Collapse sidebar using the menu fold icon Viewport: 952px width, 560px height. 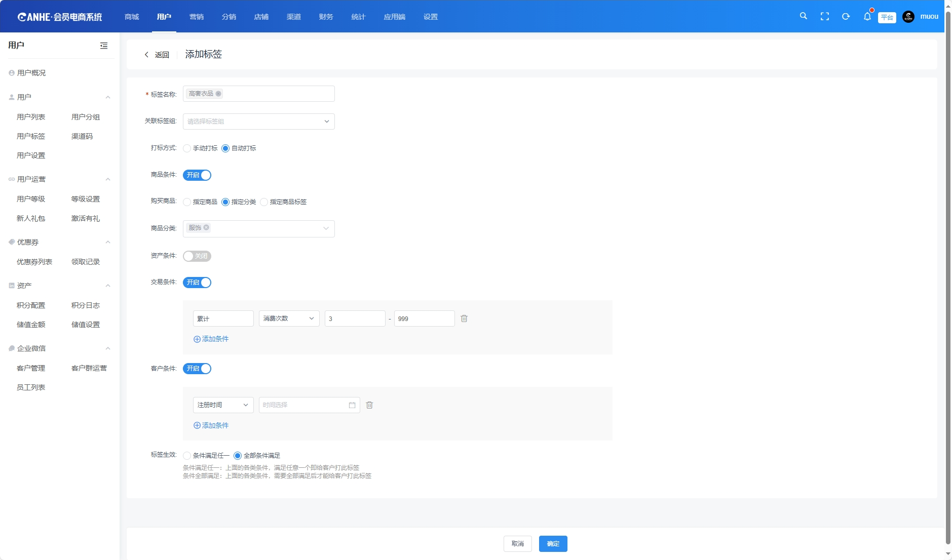[104, 46]
